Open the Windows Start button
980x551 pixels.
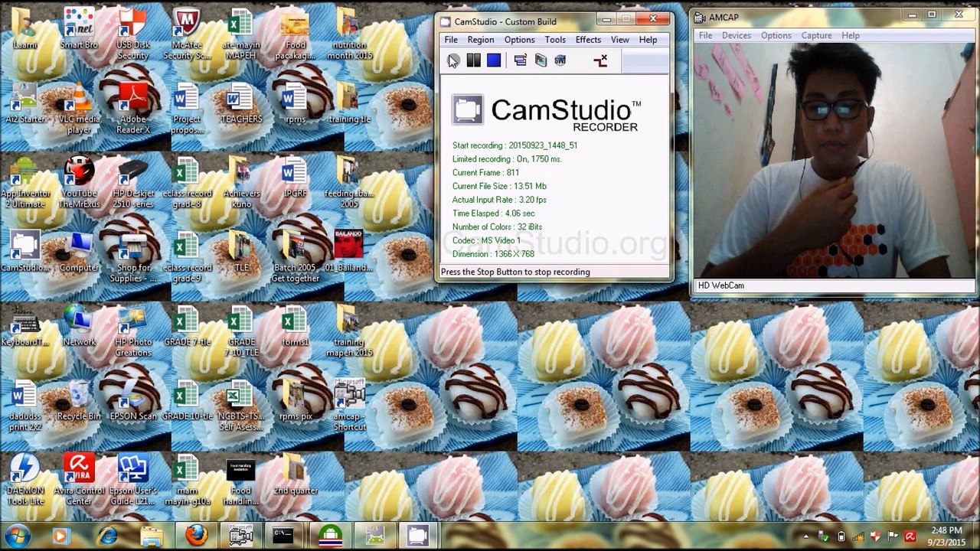pyautogui.click(x=18, y=536)
